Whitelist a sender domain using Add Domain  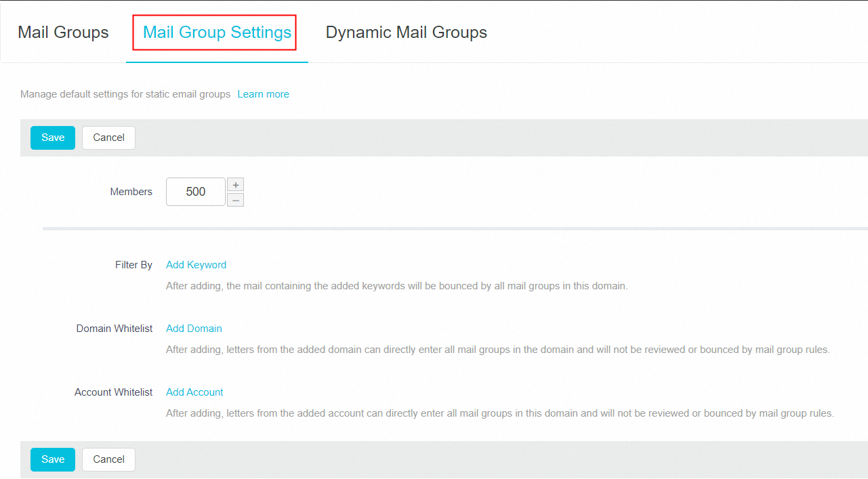click(x=194, y=328)
